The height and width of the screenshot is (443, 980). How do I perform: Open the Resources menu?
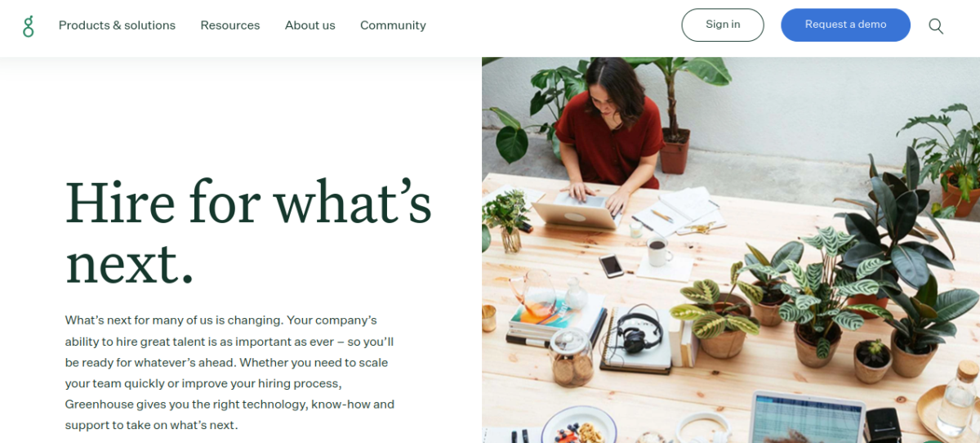tap(230, 25)
